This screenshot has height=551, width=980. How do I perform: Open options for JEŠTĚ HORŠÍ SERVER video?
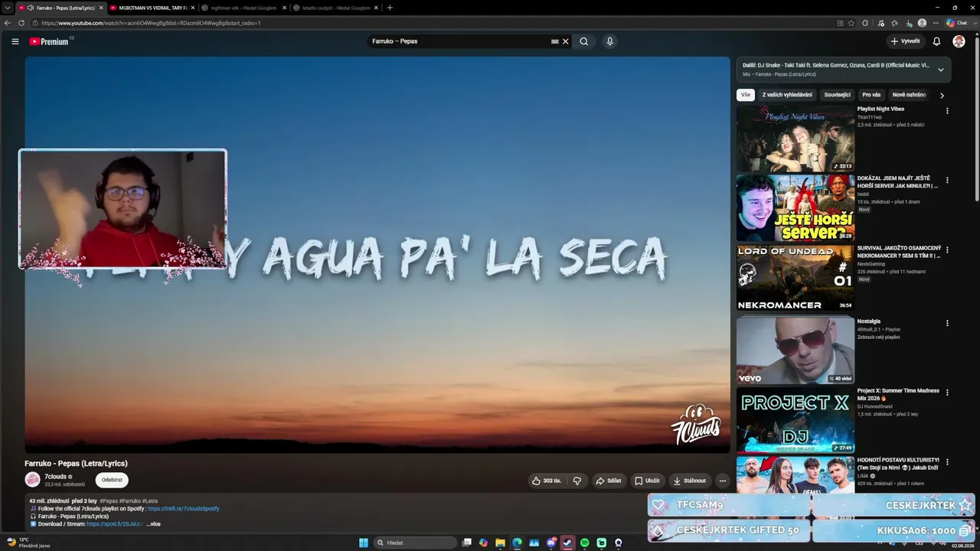(x=947, y=181)
